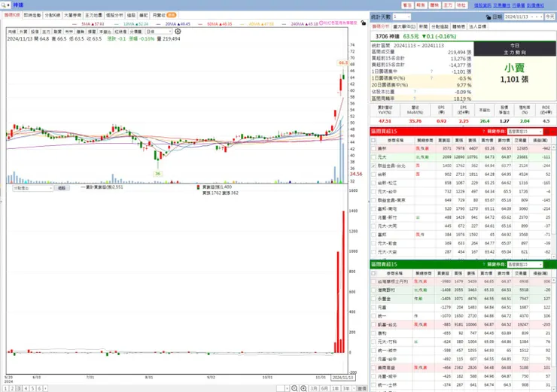Open the dropdown arrow next to 3年
The width and height of the screenshot is (557, 392).
[x=355, y=388]
